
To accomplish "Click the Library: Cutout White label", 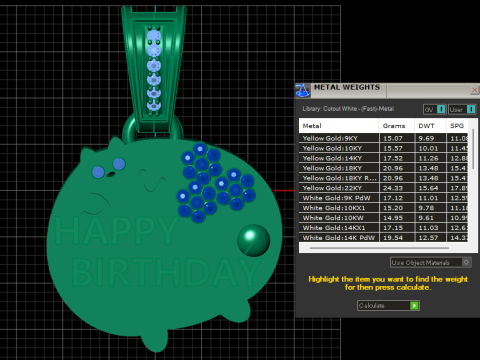I will click(x=348, y=109).
